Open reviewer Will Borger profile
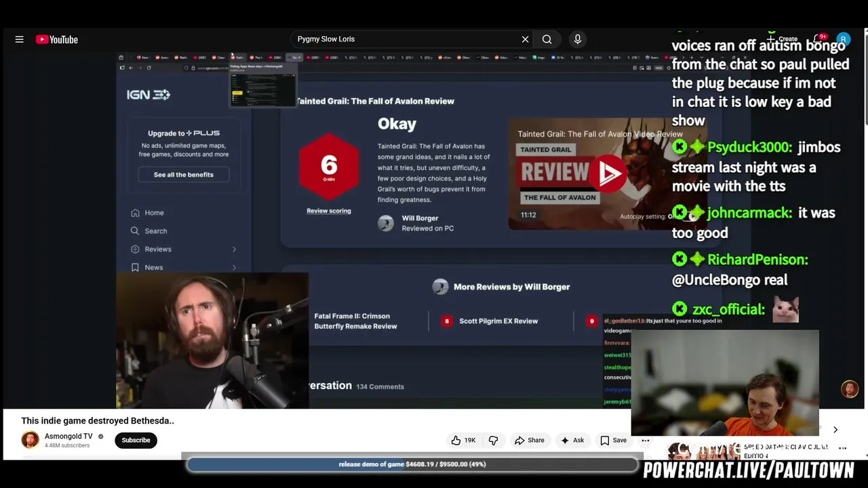 tap(420, 218)
